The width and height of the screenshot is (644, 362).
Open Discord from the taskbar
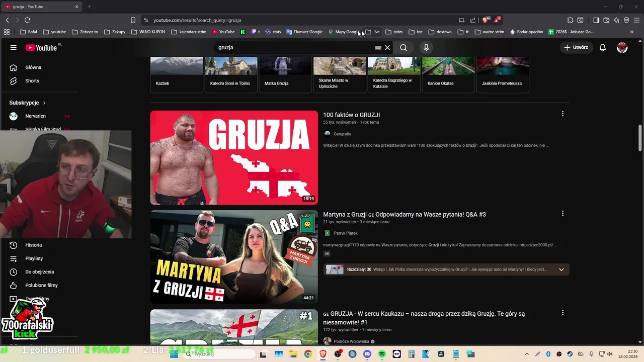click(367, 354)
